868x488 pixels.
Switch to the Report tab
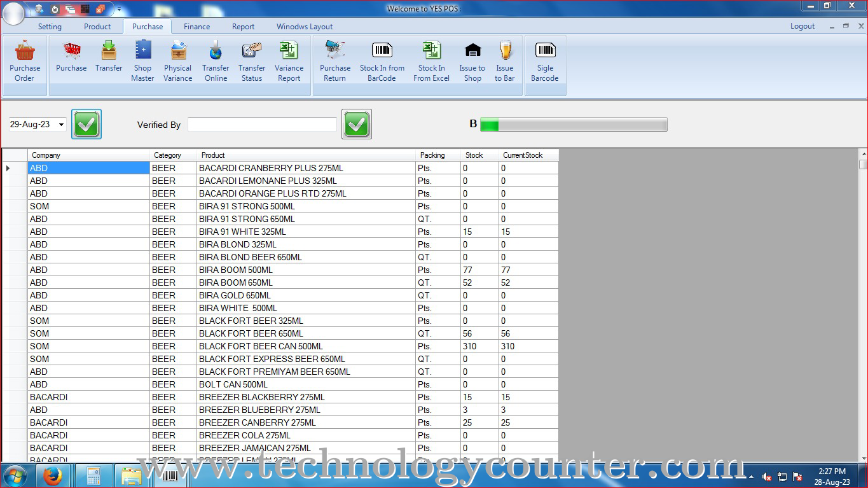click(243, 27)
